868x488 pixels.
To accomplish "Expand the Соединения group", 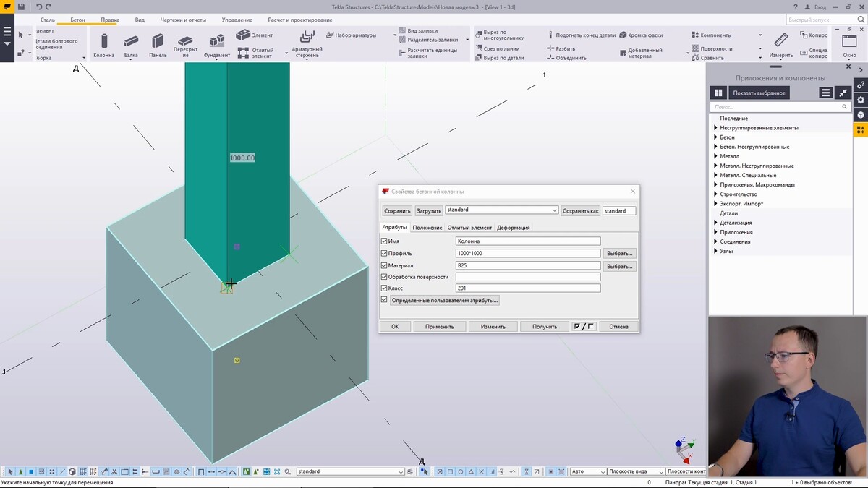I will pyautogui.click(x=715, y=241).
